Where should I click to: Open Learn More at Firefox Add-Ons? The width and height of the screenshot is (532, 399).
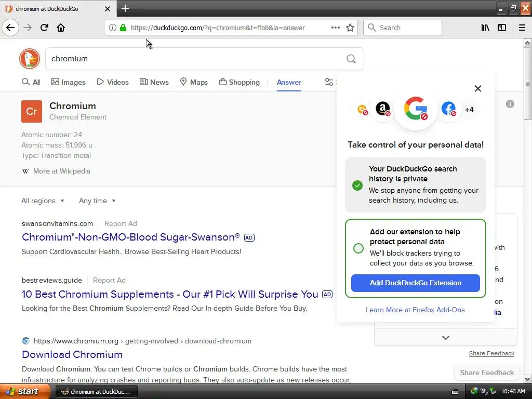pos(415,310)
